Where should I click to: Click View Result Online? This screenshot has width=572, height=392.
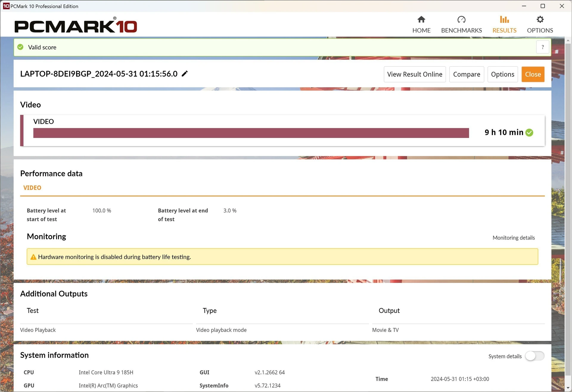(x=415, y=74)
